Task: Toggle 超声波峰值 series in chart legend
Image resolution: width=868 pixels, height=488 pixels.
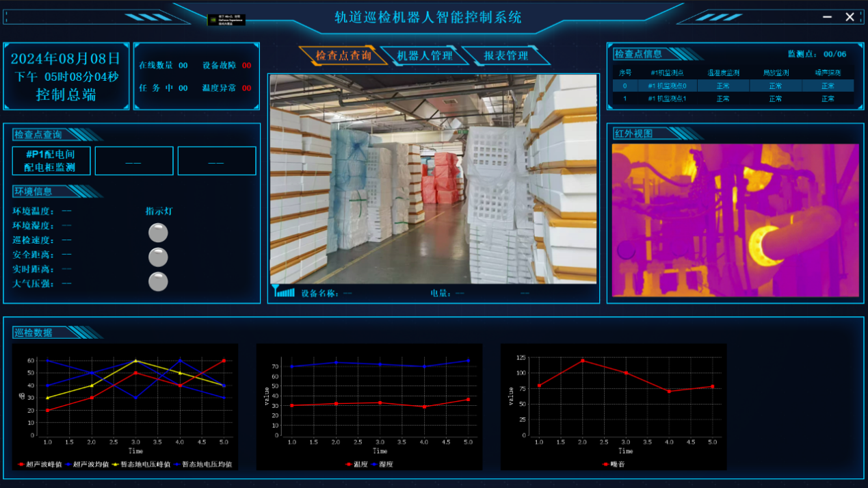Action: [40, 464]
